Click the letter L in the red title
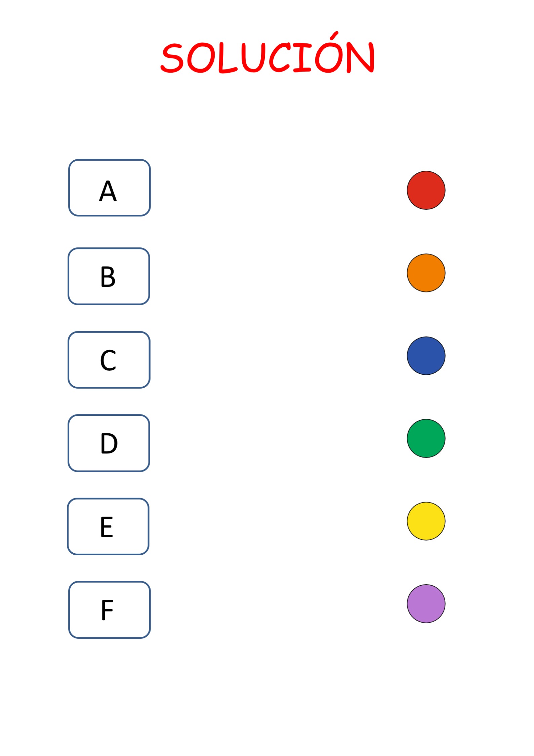This screenshot has height=756, width=534. coord(228,58)
